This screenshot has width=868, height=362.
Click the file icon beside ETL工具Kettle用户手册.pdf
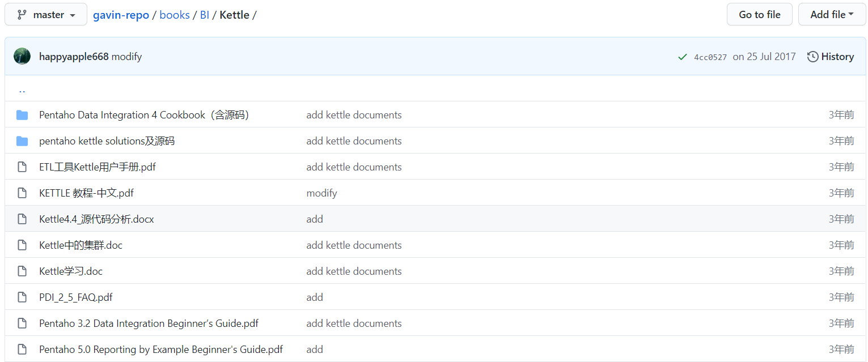coord(22,167)
